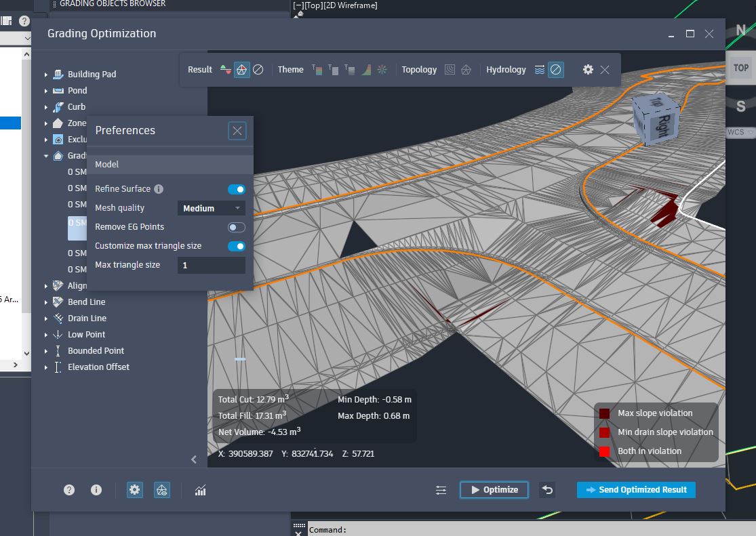756x536 pixels.
Task: Click the Max triangle size input field
Action: [x=211, y=265]
